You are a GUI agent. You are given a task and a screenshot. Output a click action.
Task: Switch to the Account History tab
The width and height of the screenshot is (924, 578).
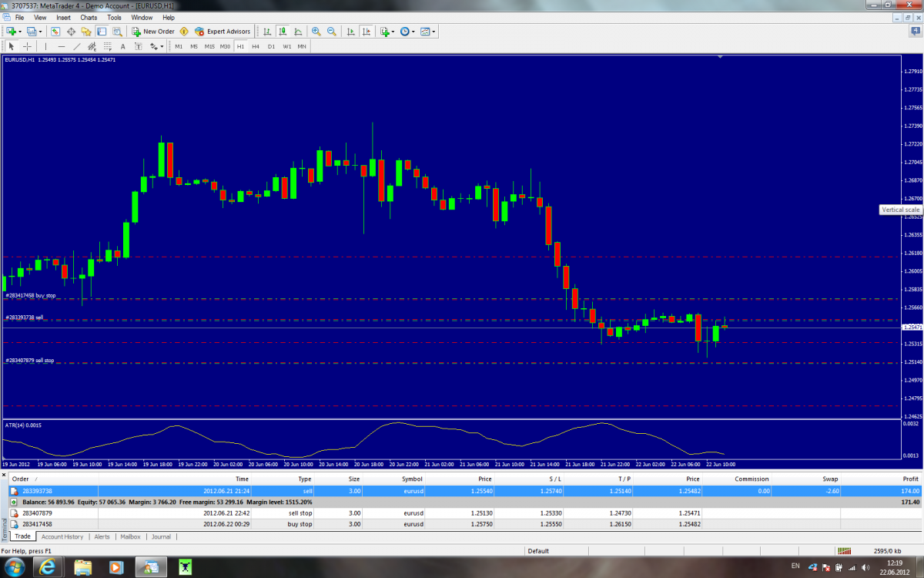point(62,536)
